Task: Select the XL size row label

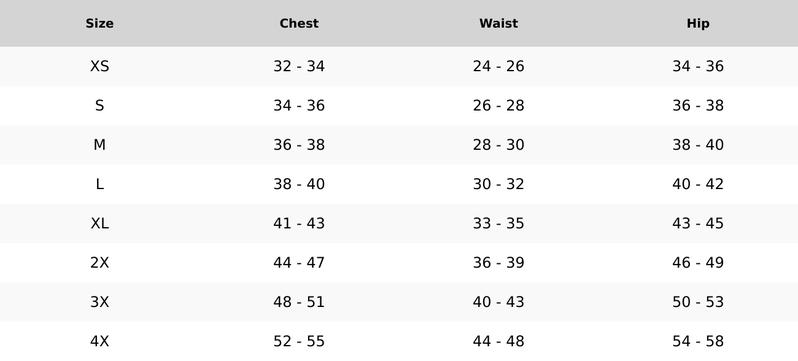Action: click(99, 223)
